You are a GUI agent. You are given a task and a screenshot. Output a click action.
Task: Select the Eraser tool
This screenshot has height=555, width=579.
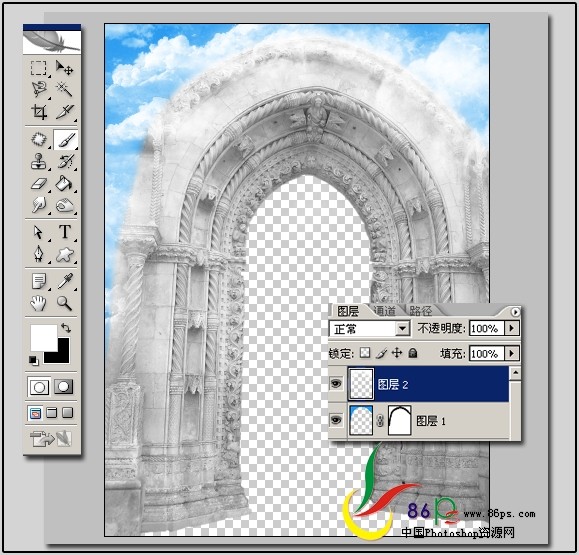tap(38, 184)
